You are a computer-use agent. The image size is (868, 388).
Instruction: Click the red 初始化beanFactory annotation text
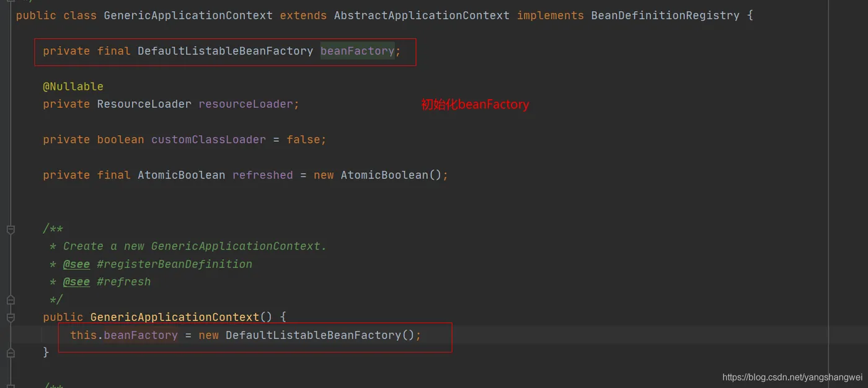pos(476,105)
